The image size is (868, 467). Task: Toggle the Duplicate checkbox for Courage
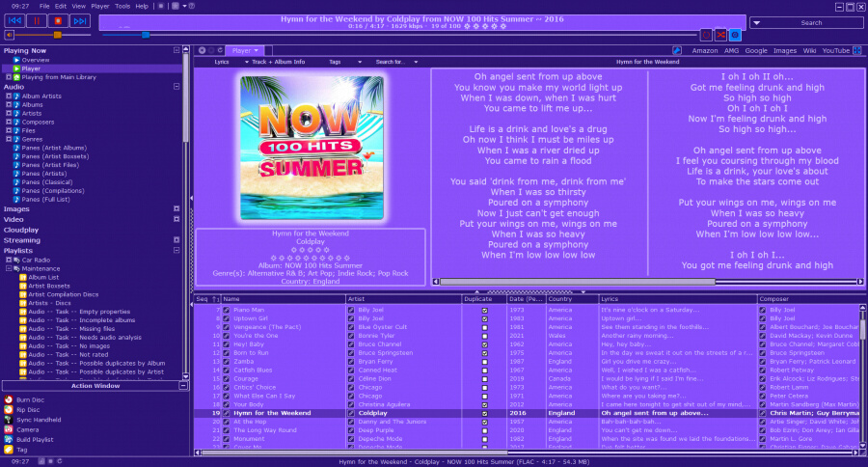click(484, 379)
